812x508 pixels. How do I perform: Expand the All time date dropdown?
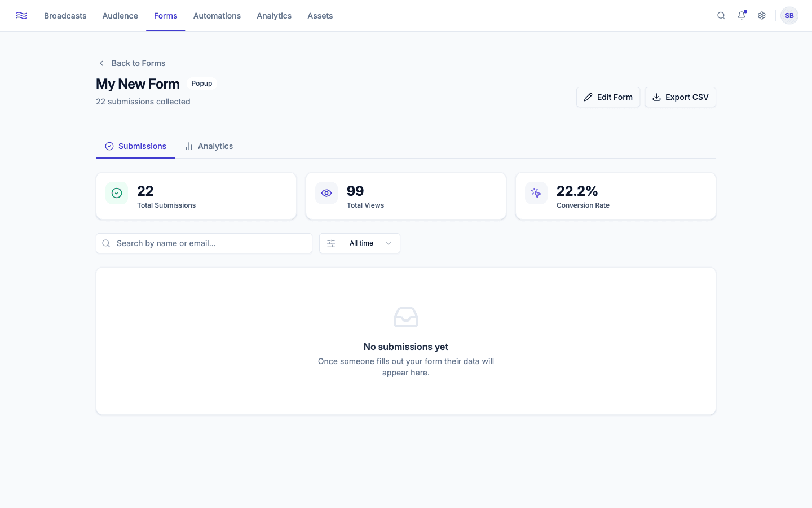pyautogui.click(x=360, y=243)
